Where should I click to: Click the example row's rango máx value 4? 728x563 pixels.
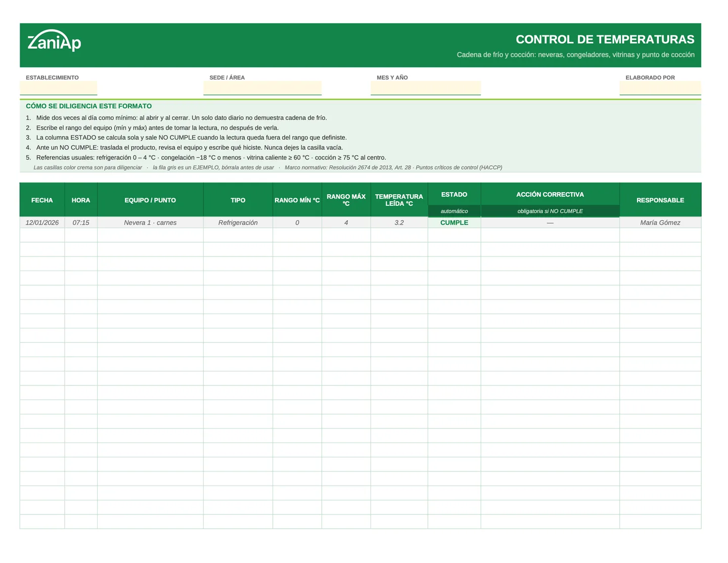pyautogui.click(x=346, y=223)
